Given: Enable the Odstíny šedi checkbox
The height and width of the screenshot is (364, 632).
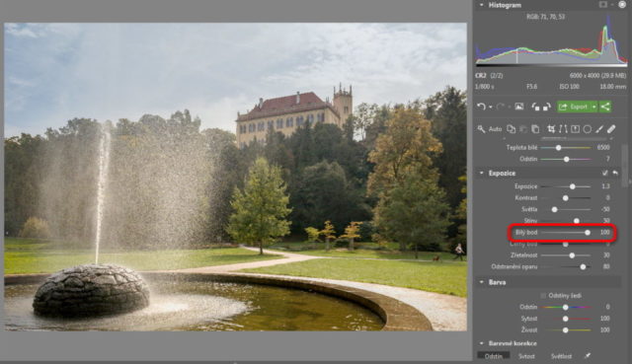Looking at the screenshot, I should [x=543, y=296].
